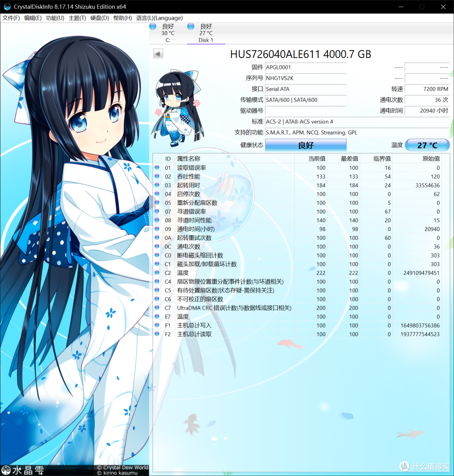Click status dot beside 读取错误率 attribute

156,168
